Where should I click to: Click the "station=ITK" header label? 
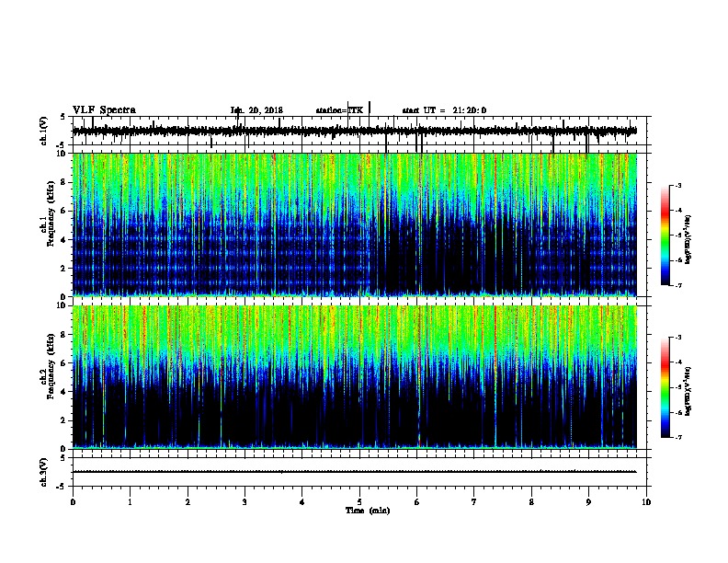click(339, 110)
